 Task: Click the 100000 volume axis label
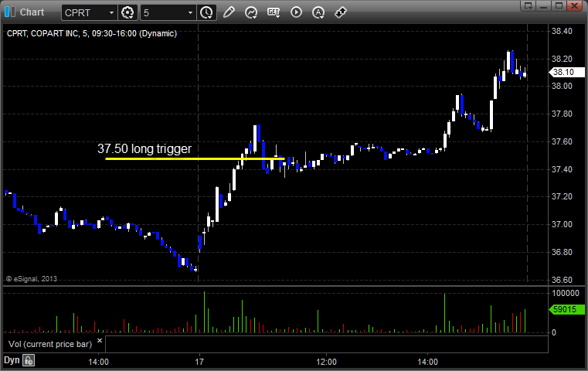(x=566, y=294)
